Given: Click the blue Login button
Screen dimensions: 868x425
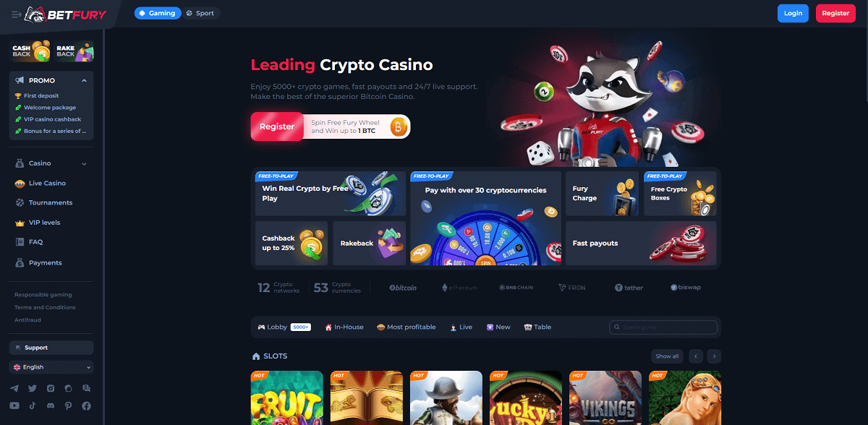Looking at the screenshot, I should [793, 13].
